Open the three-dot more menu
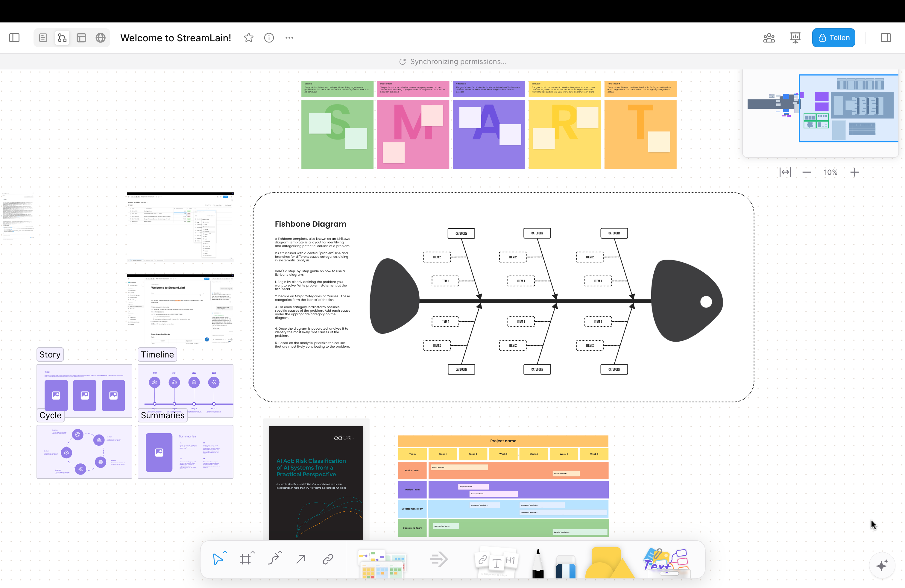Image resolution: width=905 pixels, height=588 pixels. pos(289,38)
